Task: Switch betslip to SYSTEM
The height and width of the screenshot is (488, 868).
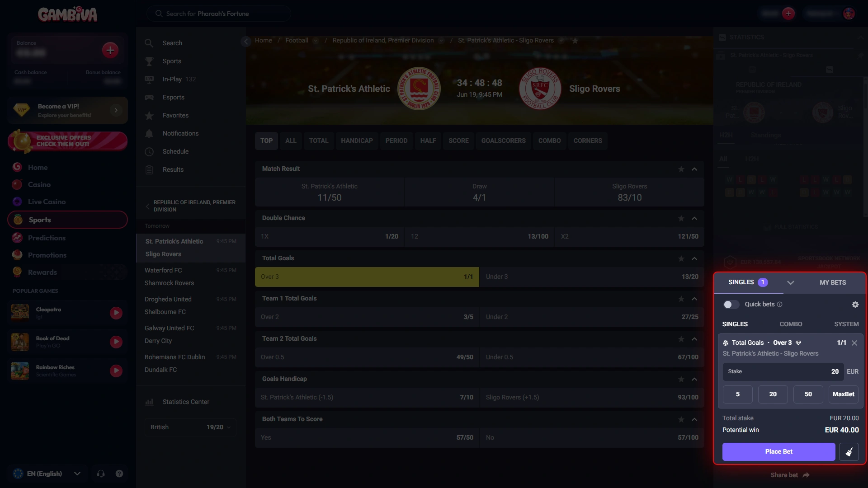Action: (x=846, y=324)
